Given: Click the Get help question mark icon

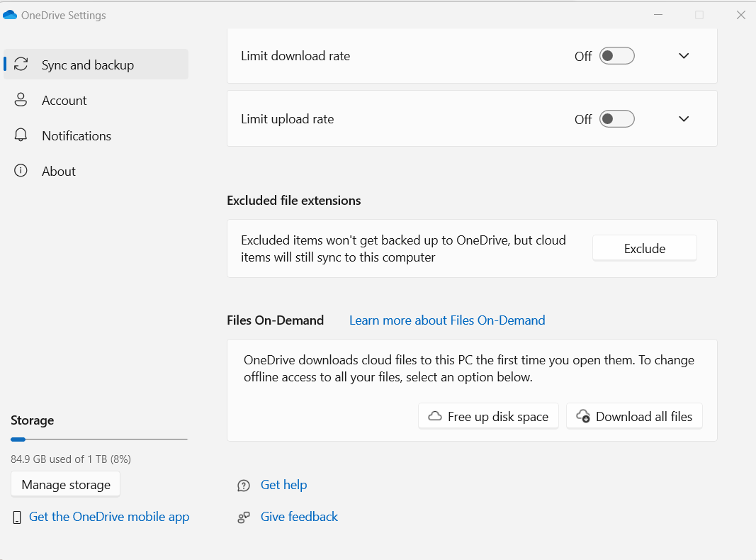Looking at the screenshot, I should [243, 486].
